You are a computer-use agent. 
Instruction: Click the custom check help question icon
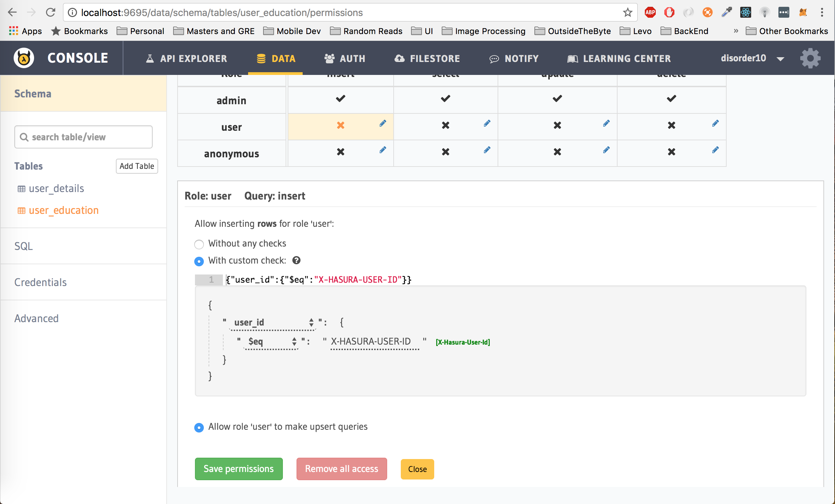297,261
